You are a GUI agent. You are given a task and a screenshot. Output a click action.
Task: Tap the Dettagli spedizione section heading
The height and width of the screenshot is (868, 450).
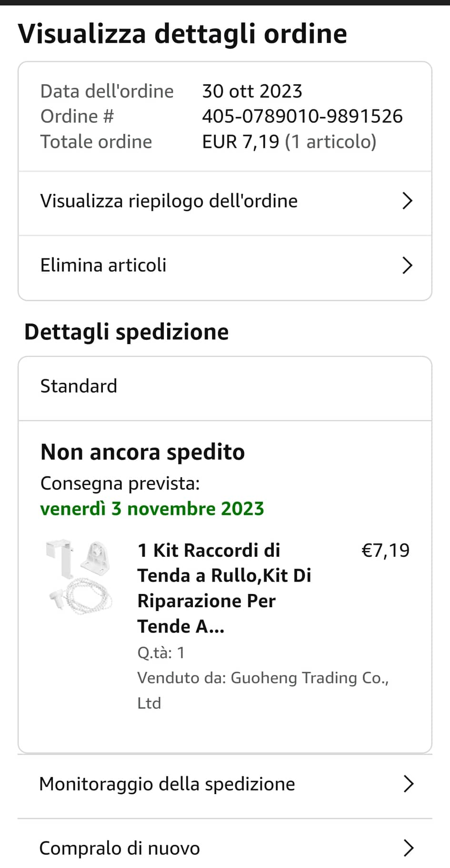click(126, 332)
